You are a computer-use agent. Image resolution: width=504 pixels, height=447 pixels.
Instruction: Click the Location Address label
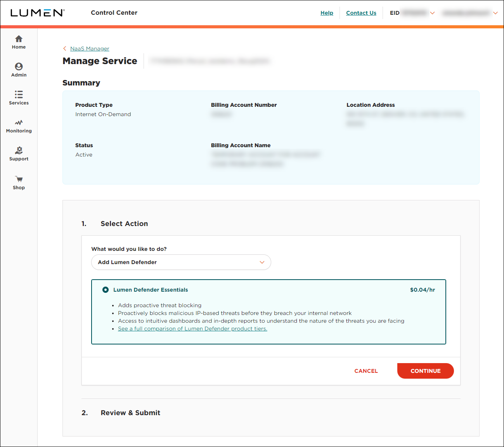click(x=371, y=105)
